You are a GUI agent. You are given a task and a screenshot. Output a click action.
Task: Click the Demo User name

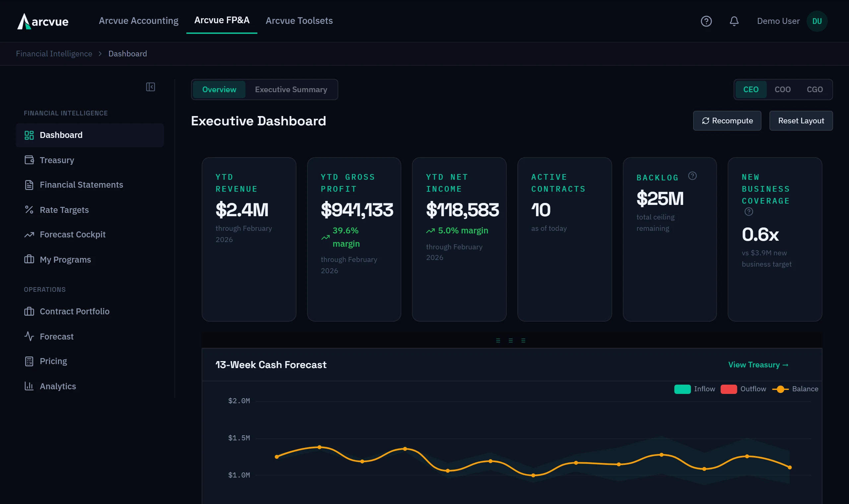coord(778,21)
